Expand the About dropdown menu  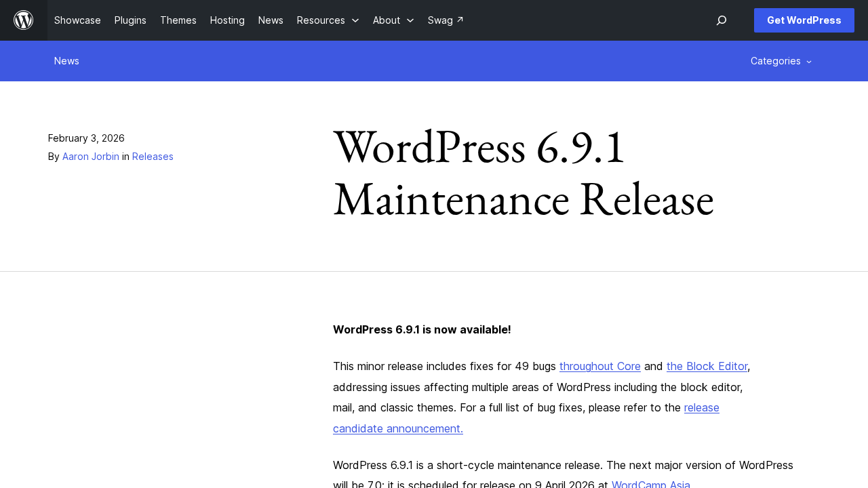[x=393, y=20]
